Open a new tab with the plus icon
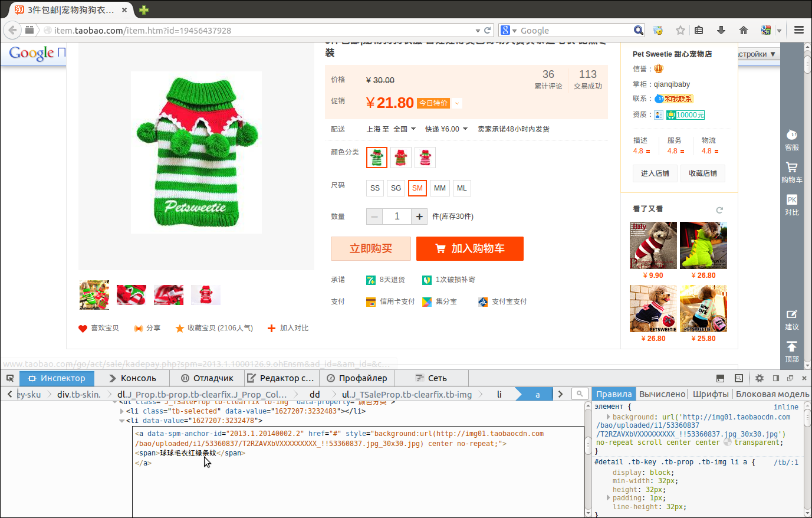This screenshot has width=812, height=518. click(x=144, y=10)
